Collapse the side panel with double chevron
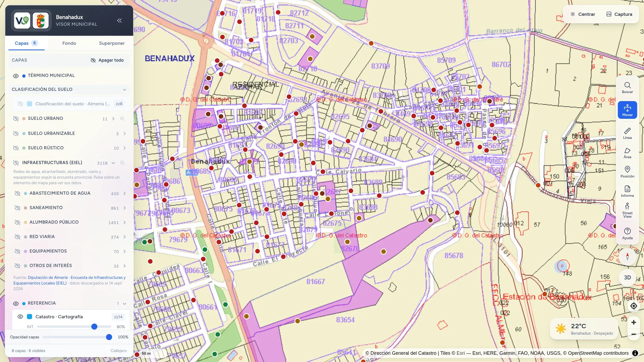644x362 pixels. (x=119, y=20)
